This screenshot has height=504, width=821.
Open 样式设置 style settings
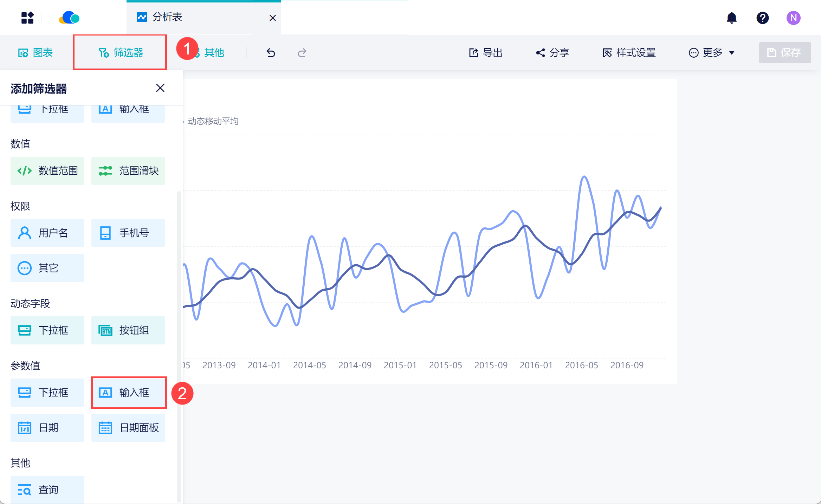tap(629, 53)
